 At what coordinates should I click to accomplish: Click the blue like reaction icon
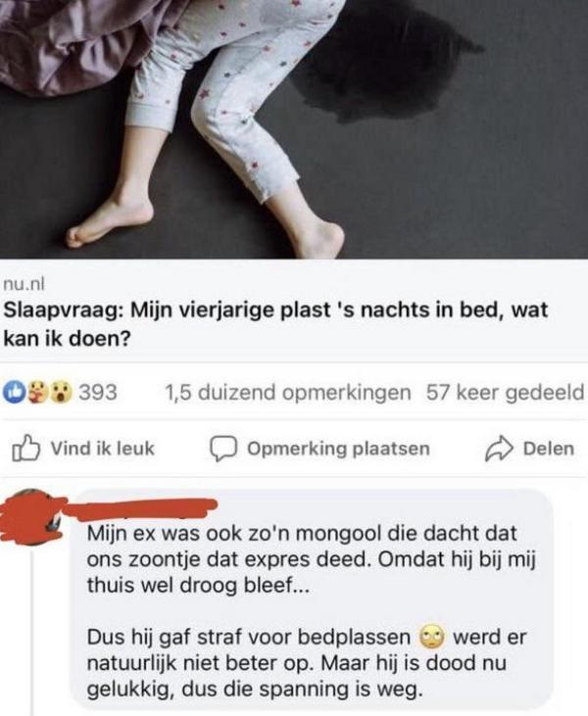(15, 393)
